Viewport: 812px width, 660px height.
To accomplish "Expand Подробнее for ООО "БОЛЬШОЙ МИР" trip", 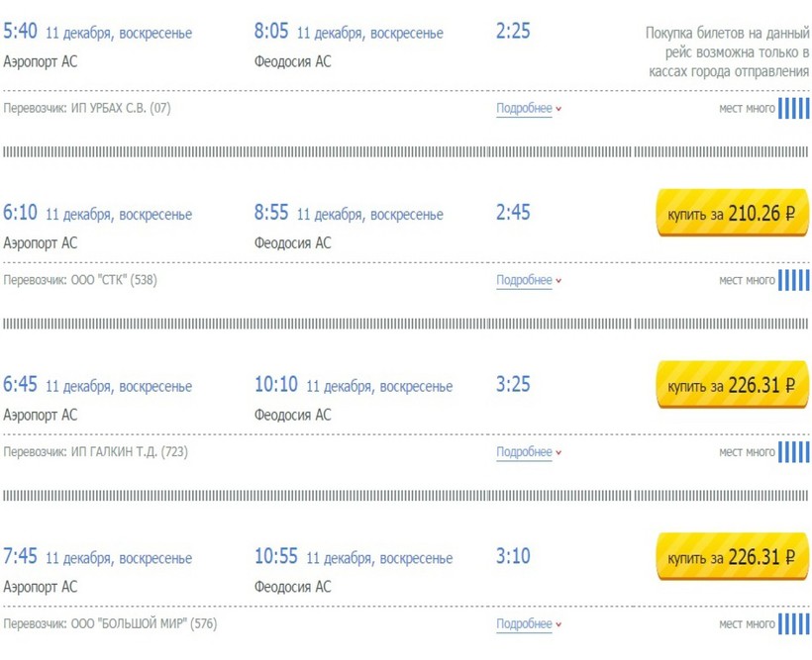I will click(524, 623).
